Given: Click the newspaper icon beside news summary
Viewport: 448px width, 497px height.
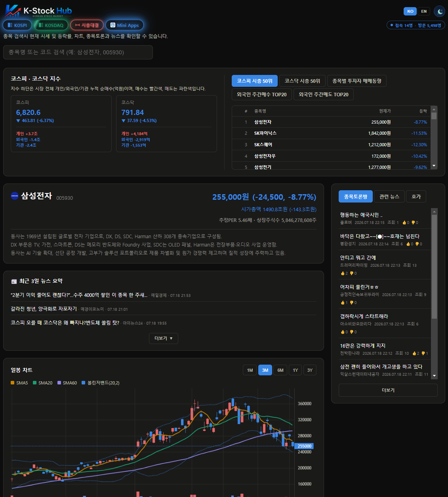Looking at the screenshot, I should 14,281.
